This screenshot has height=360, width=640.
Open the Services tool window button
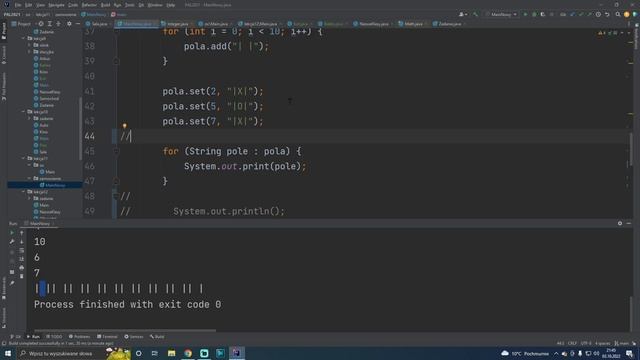pos(134,337)
